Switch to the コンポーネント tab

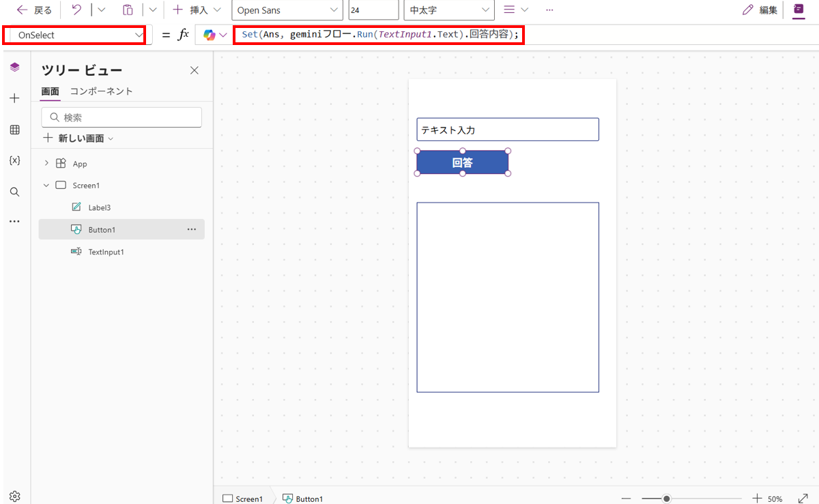[x=101, y=91]
